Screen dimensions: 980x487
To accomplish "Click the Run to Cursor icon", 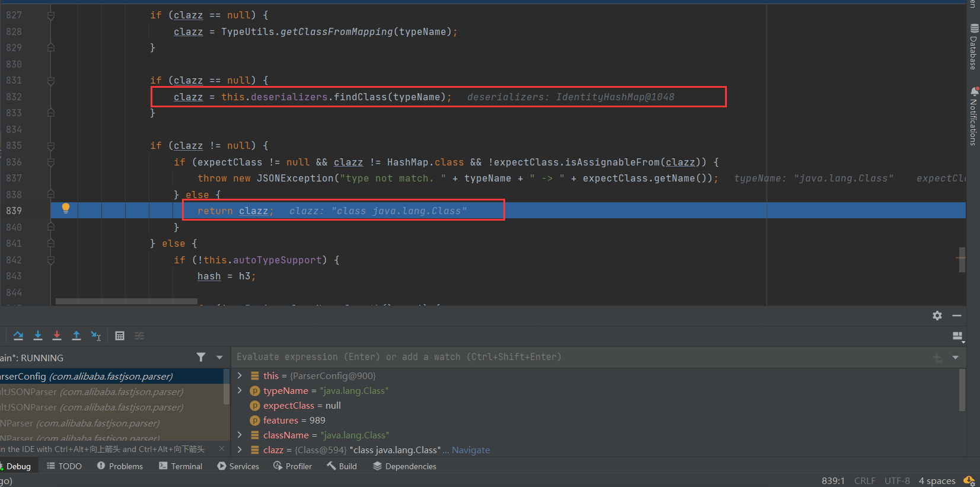I will pyautogui.click(x=96, y=336).
